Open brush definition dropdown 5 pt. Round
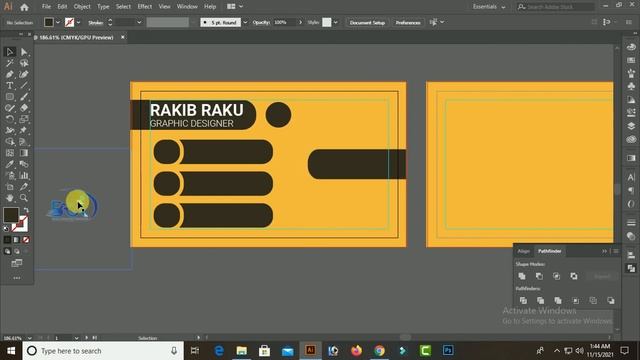The image size is (640, 360). (245, 22)
